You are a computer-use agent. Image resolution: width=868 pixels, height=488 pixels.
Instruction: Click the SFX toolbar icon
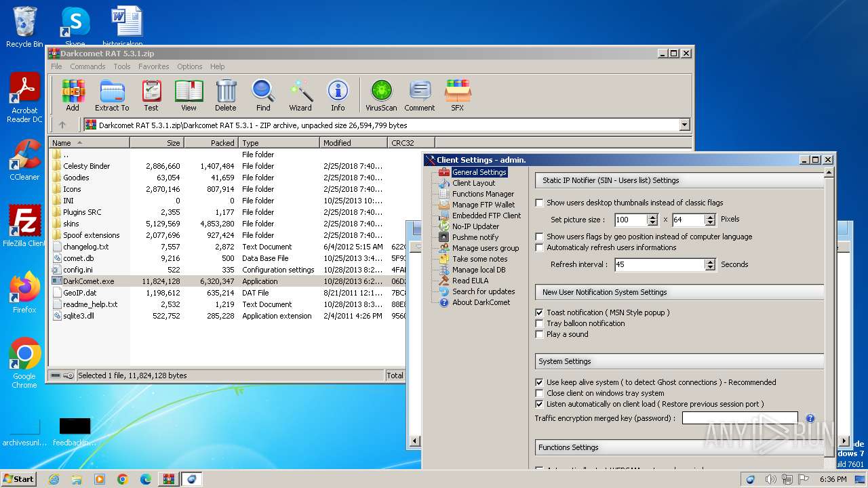458,95
